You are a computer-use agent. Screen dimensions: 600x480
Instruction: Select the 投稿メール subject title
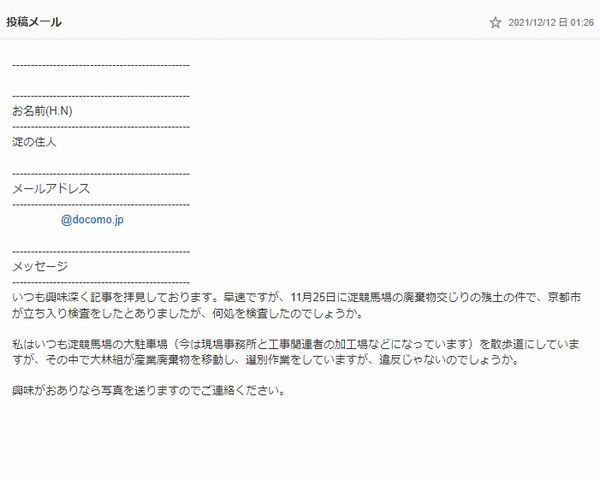tap(34, 22)
